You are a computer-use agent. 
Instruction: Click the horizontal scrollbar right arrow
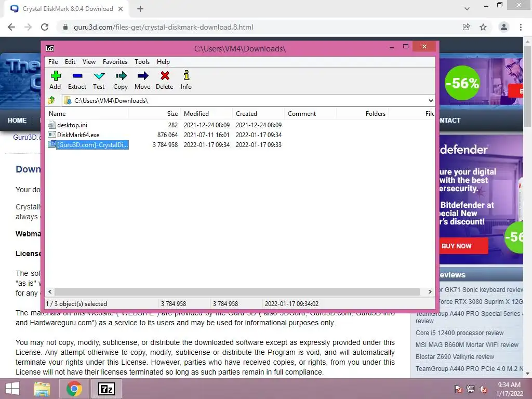tap(430, 292)
